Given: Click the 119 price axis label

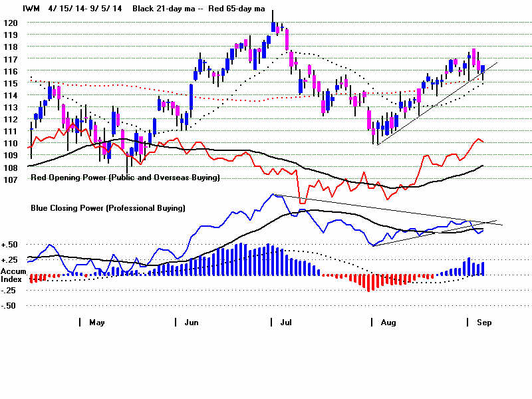Looking at the screenshot, I should (10, 35).
